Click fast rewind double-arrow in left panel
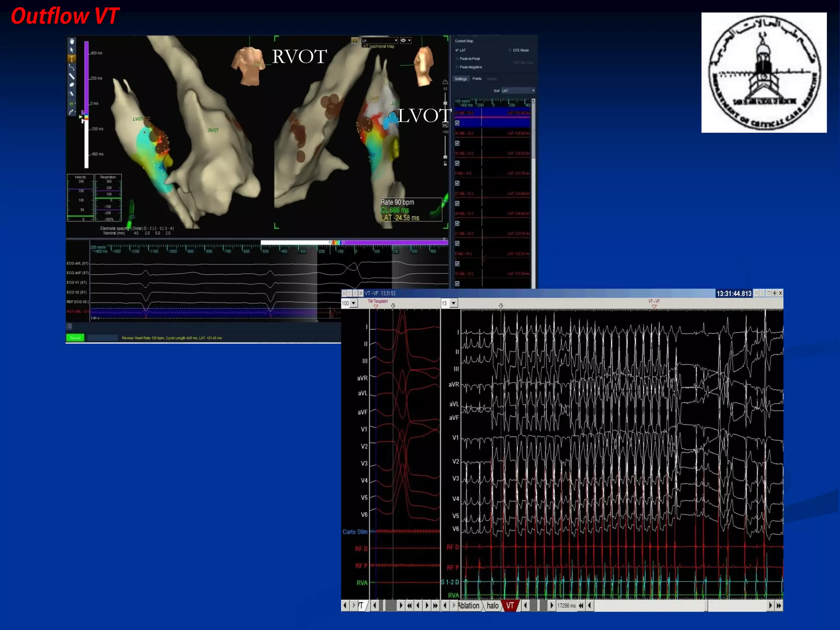The height and width of the screenshot is (630, 840). point(409,606)
